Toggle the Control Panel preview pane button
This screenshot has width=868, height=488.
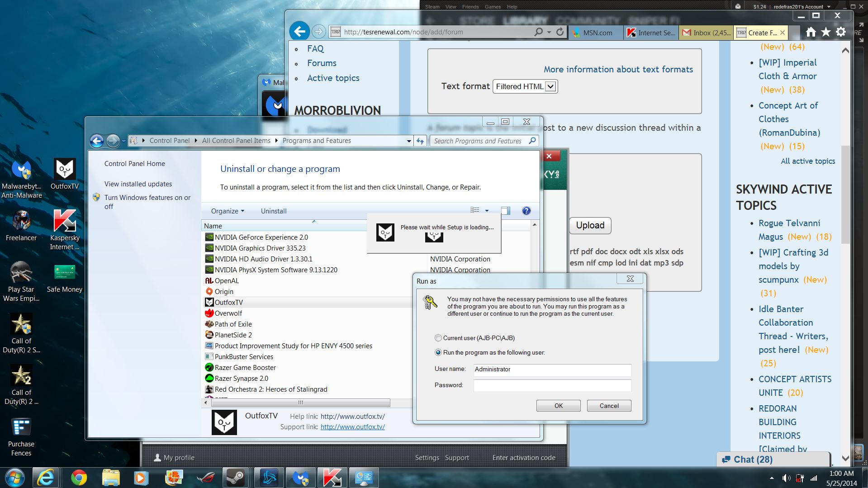click(505, 211)
